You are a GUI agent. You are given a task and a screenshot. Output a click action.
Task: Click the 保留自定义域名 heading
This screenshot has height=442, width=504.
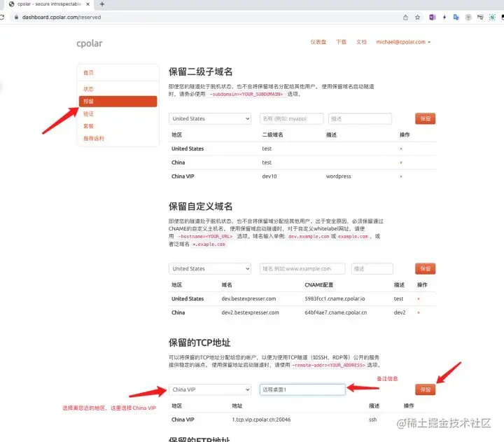click(x=201, y=207)
